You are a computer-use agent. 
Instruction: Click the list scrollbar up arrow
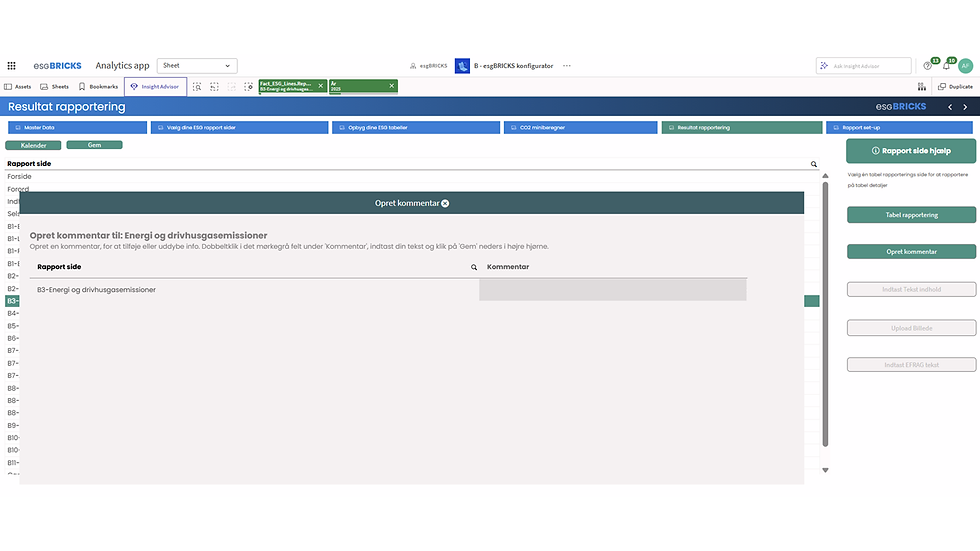click(x=825, y=176)
